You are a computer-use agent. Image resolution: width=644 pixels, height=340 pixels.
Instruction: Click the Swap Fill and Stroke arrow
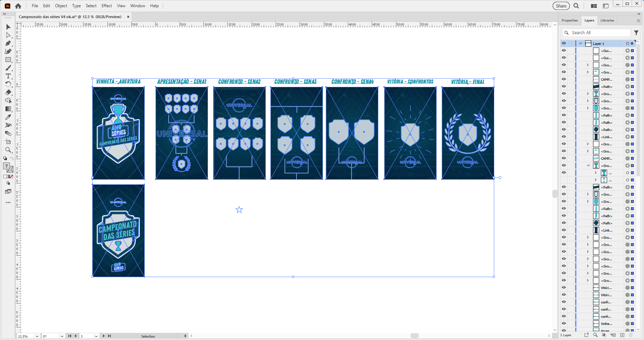point(12,158)
